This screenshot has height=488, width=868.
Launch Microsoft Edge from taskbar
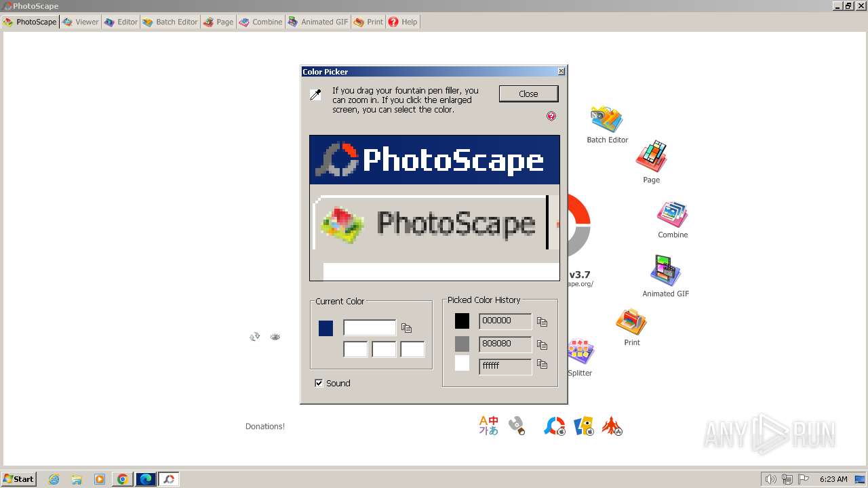(146, 479)
